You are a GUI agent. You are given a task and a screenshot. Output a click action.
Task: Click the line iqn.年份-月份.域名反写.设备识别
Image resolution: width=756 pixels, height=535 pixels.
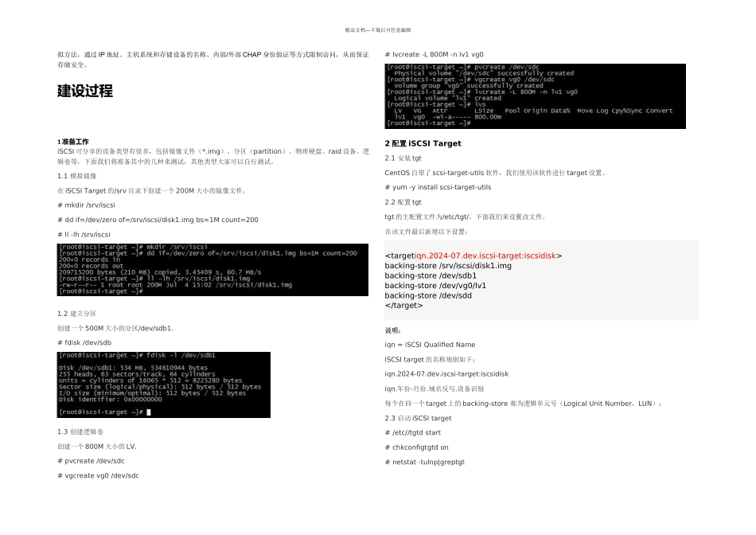(x=434, y=389)
